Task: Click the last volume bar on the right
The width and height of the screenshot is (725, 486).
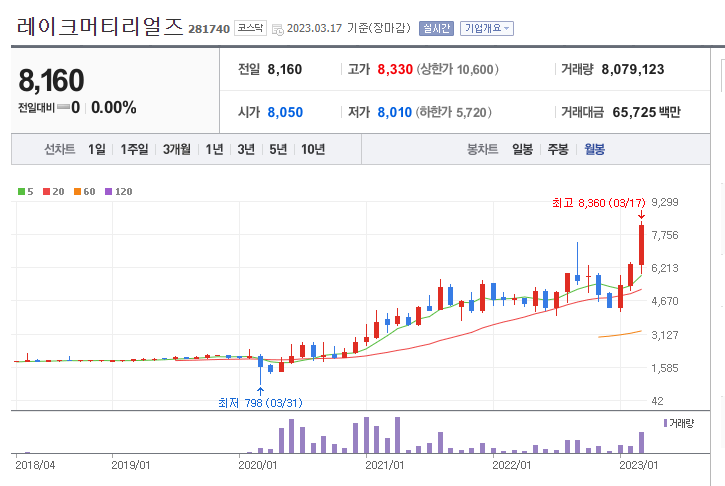Action: point(641,443)
